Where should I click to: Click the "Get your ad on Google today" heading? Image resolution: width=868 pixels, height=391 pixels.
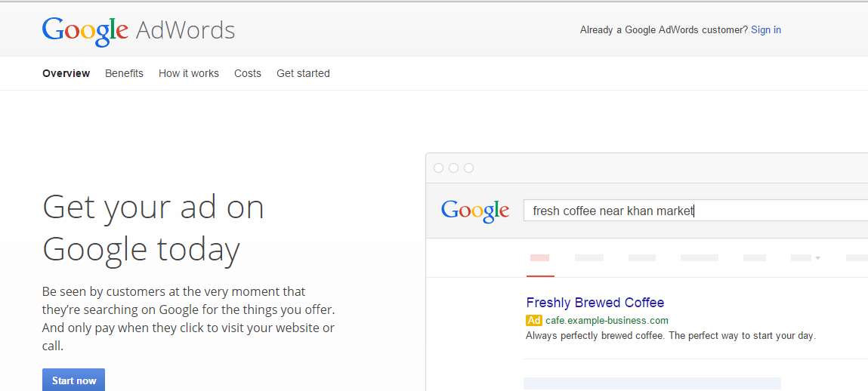[x=153, y=227]
